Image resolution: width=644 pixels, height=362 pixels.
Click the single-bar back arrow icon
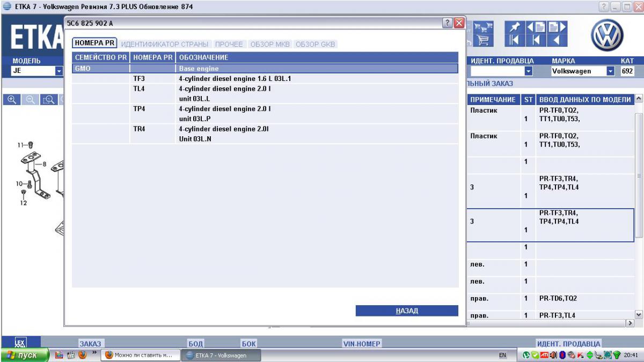click(x=536, y=41)
